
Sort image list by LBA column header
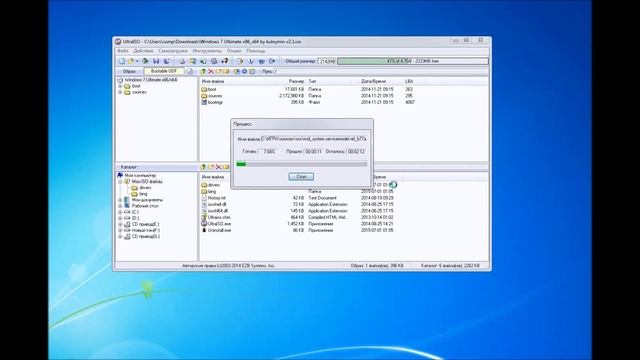409,82
